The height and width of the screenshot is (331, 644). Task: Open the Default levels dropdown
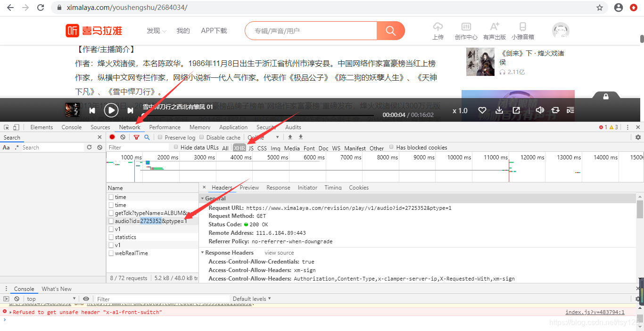[252, 298]
